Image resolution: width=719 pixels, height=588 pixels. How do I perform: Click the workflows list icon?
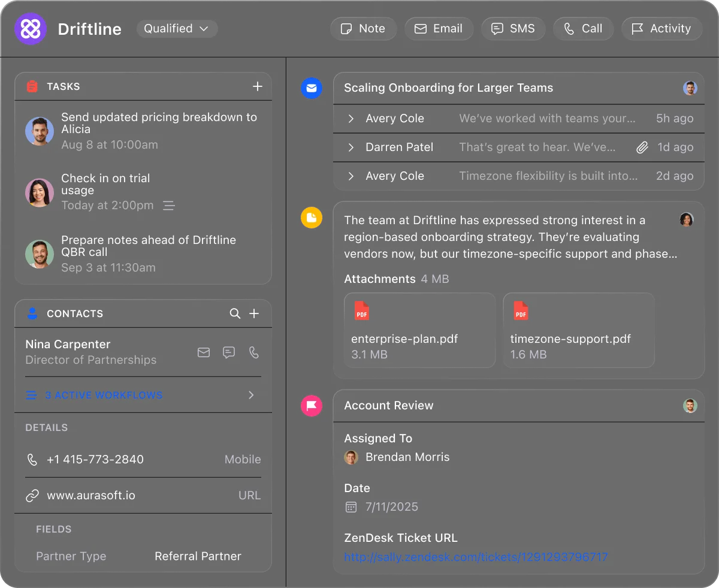coord(31,395)
